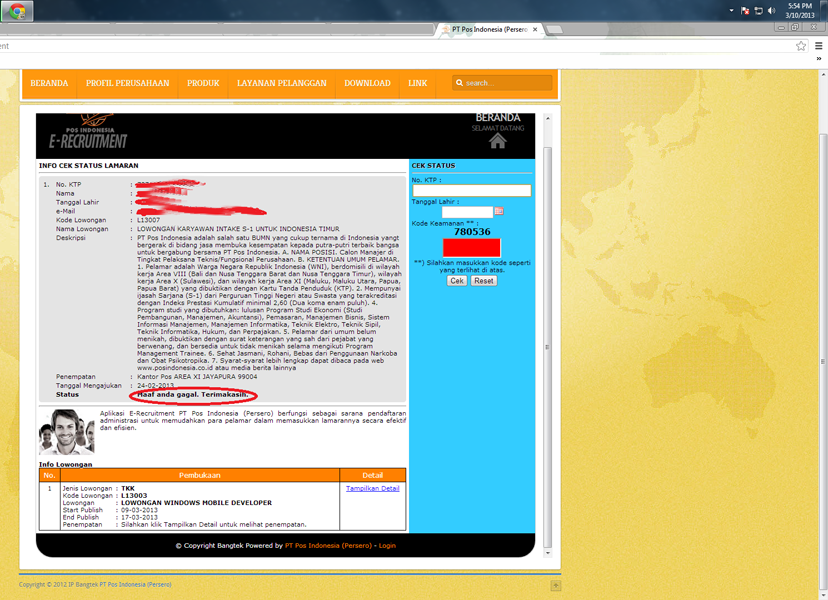Click the back-to-top button at page bottom
The height and width of the screenshot is (600, 828).
tap(555, 585)
